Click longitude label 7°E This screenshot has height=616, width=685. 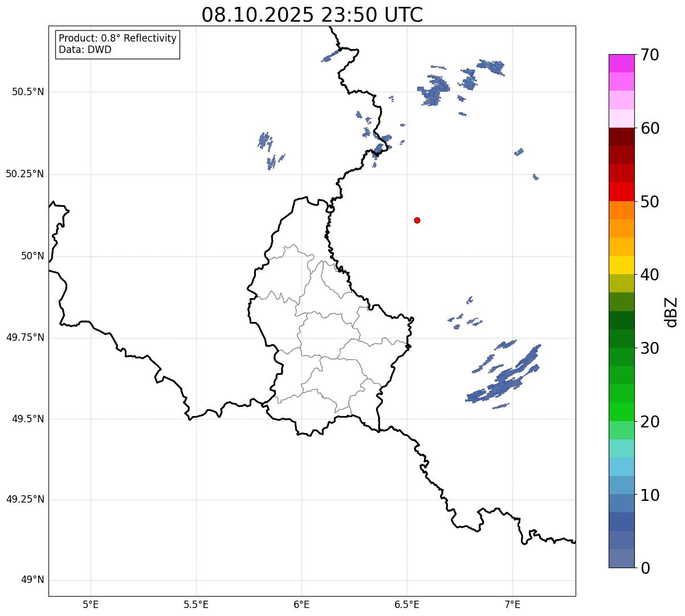pos(512,605)
